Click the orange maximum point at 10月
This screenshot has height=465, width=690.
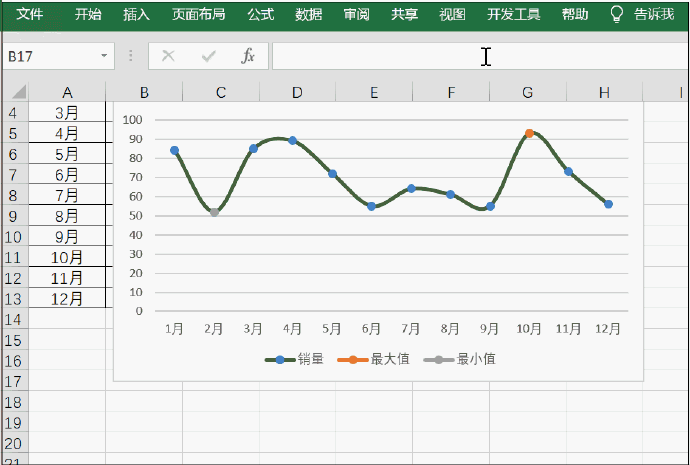coord(529,133)
